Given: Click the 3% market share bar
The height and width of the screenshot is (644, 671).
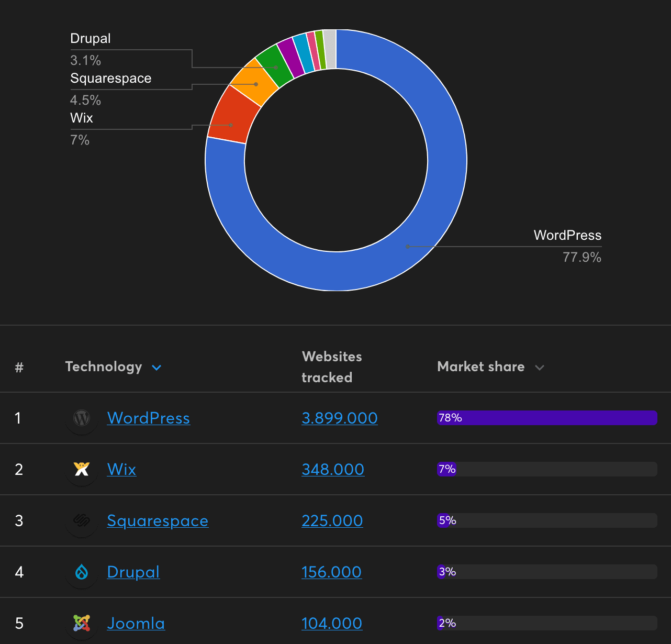Looking at the screenshot, I should (x=547, y=572).
